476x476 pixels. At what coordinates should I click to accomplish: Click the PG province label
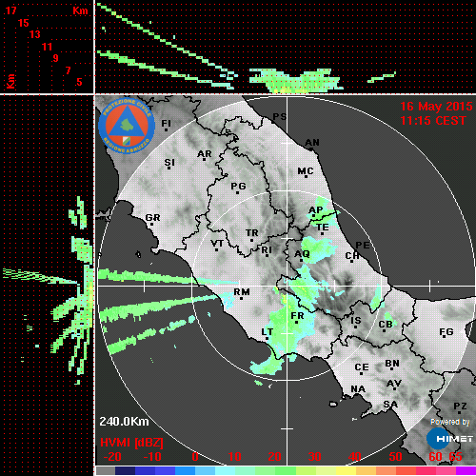coord(238,186)
